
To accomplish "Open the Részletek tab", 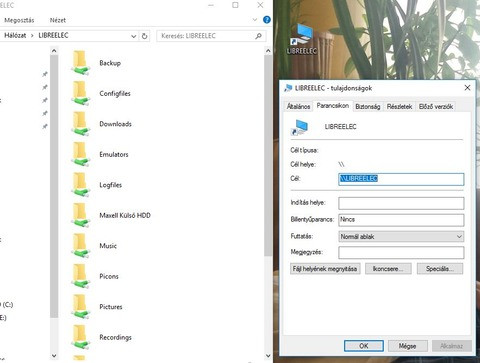I will 399,106.
